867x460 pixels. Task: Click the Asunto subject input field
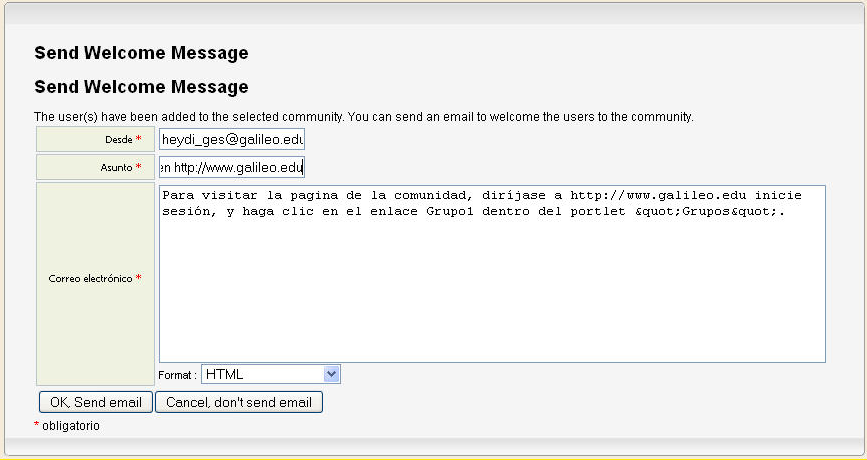(232, 167)
